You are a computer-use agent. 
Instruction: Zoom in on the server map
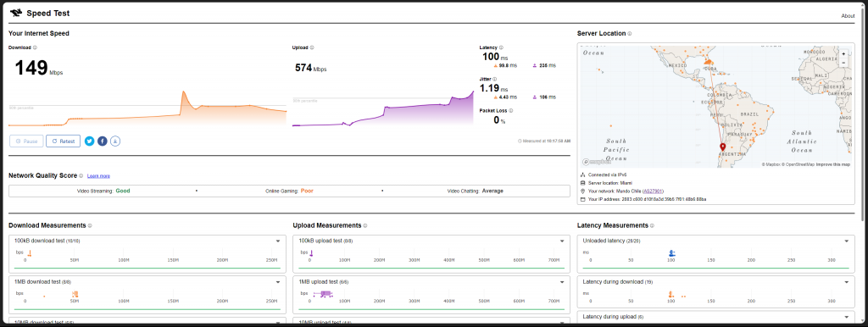[843, 54]
